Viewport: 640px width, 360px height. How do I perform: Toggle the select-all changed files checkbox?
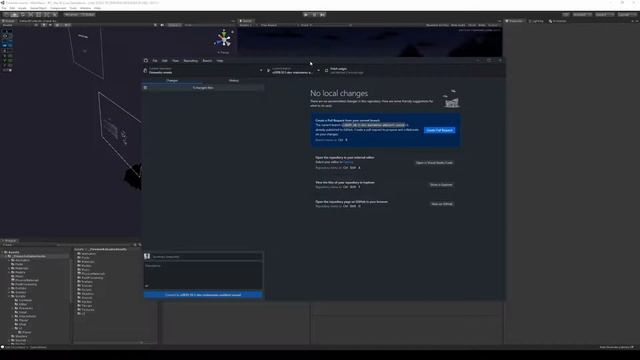click(x=146, y=88)
